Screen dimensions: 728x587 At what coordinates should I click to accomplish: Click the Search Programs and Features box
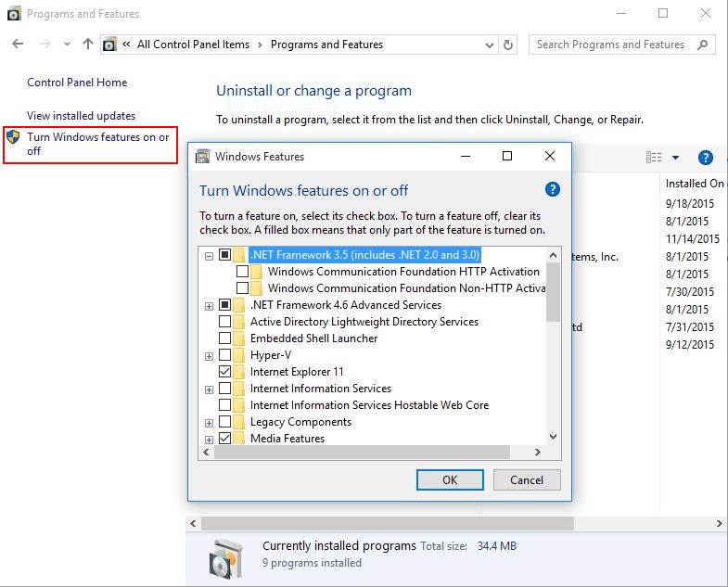(x=621, y=45)
